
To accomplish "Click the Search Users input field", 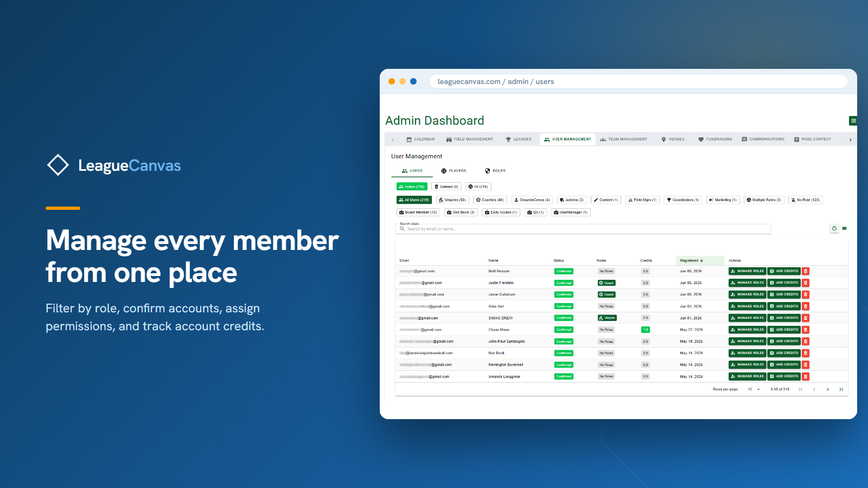I will point(583,228).
